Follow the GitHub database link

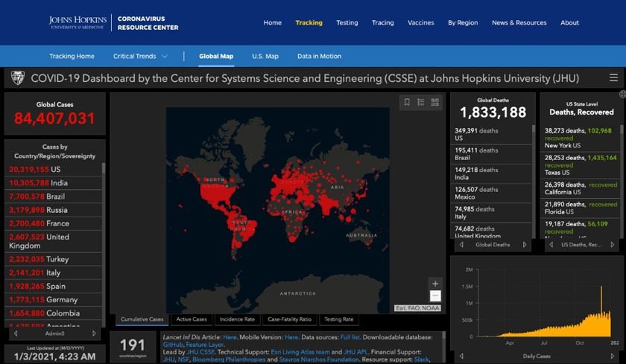(x=172, y=345)
